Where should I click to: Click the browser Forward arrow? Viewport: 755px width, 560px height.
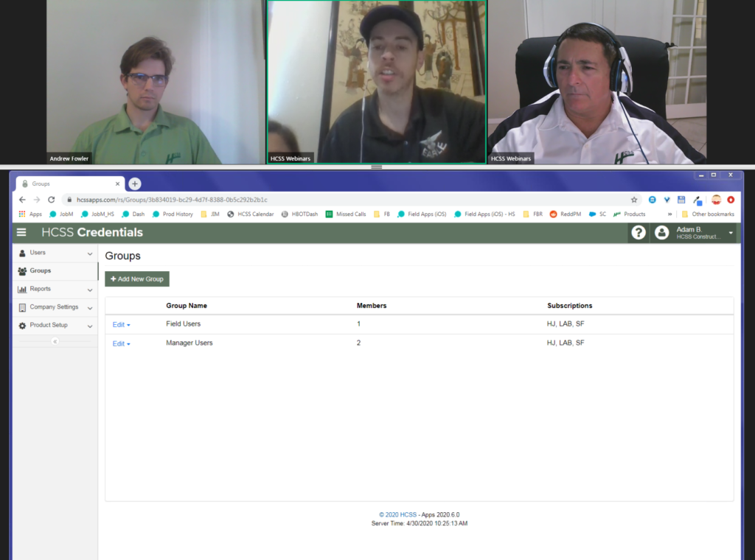click(x=37, y=200)
